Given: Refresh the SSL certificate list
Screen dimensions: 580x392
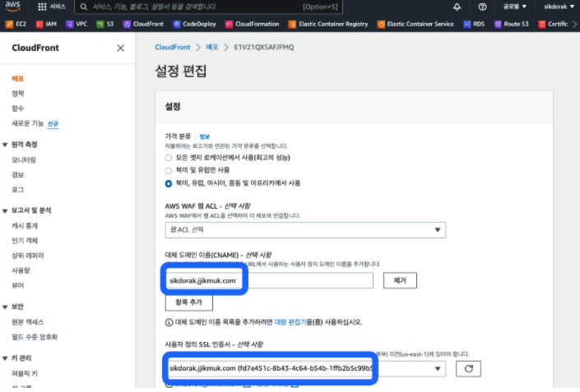Looking at the screenshot, I should pyautogui.click(x=468, y=369).
